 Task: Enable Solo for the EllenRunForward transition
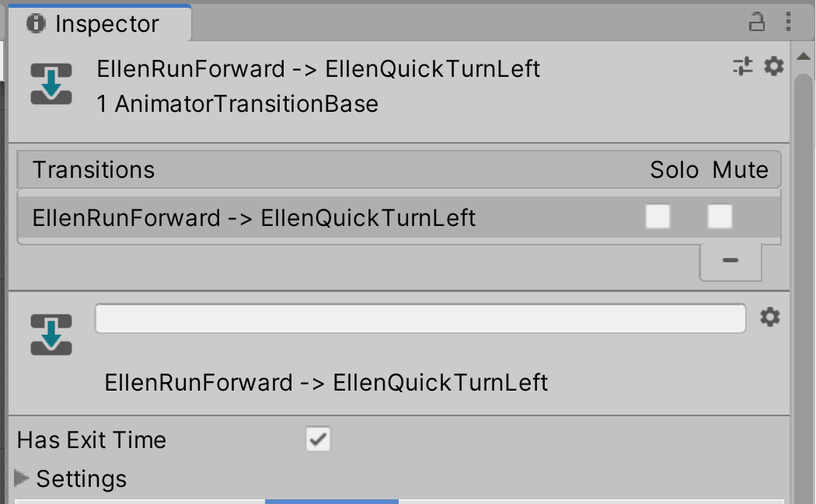657,217
